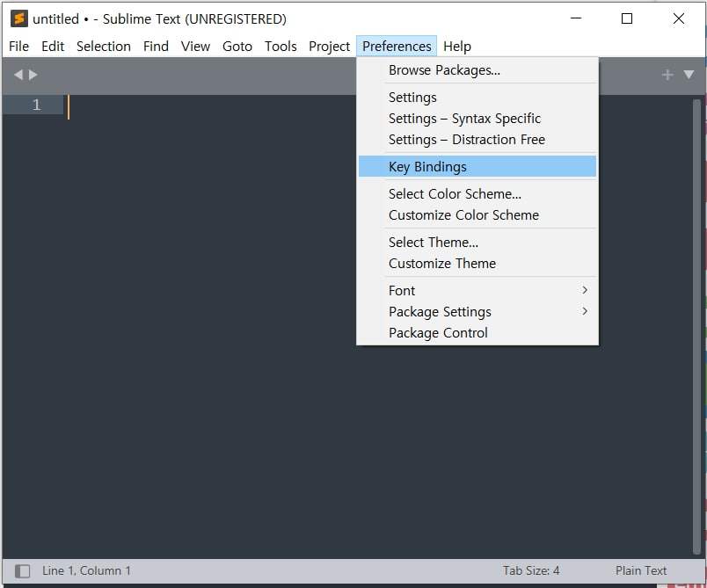Open the Edit menu
Screen dimensions: 707x588
tap(53, 46)
